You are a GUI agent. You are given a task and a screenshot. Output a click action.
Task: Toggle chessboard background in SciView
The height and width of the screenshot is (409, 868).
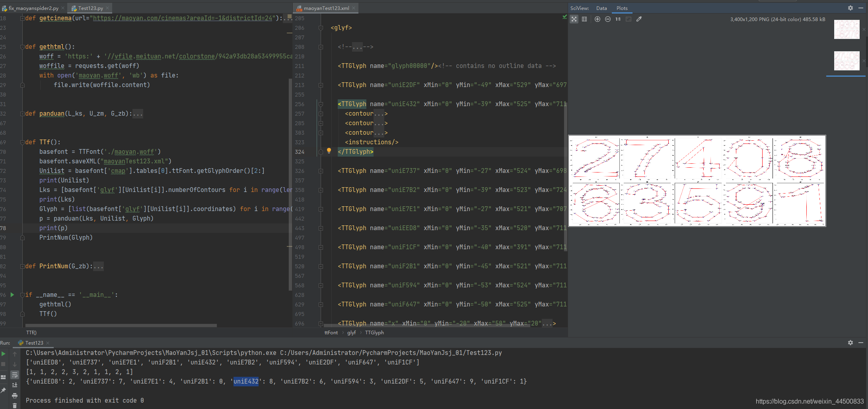tap(574, 19)
